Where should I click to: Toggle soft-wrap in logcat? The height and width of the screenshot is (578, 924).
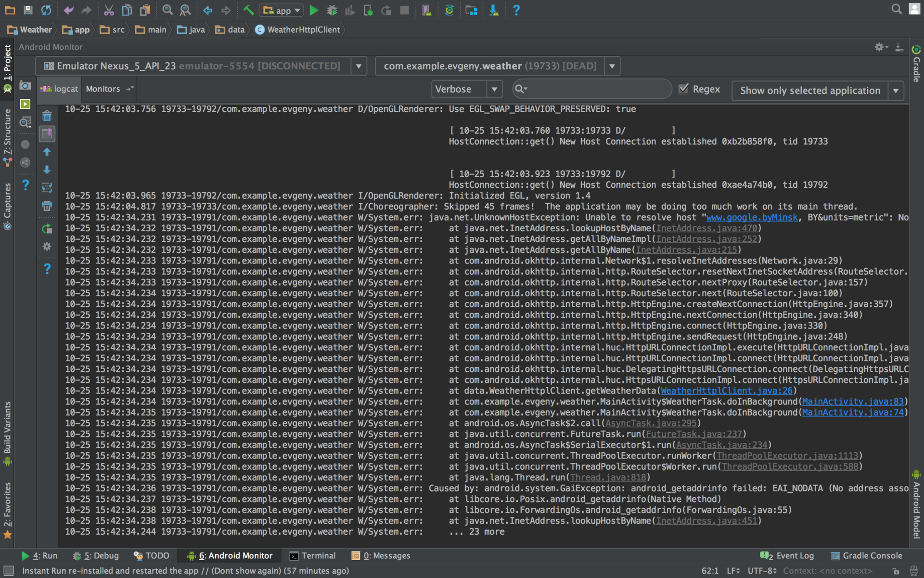(x=47, y=188)
